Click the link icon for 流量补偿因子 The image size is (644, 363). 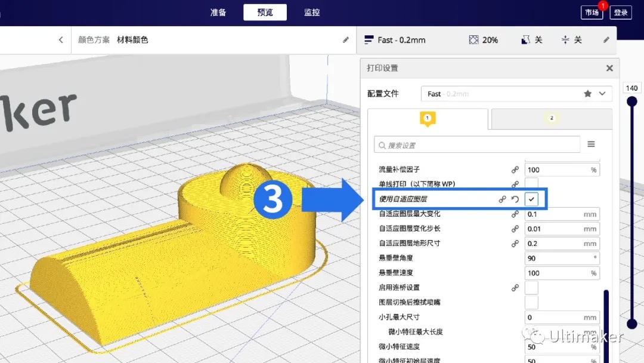click(515, 170)
